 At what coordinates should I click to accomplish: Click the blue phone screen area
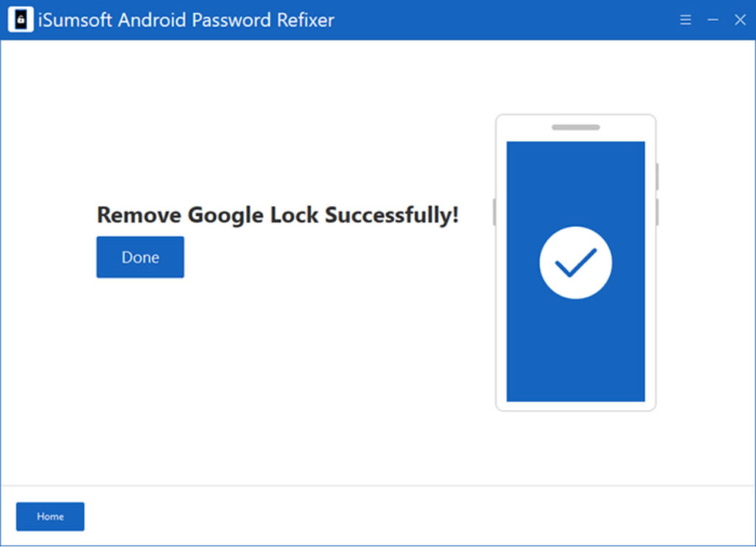click(x=576, y=347)
